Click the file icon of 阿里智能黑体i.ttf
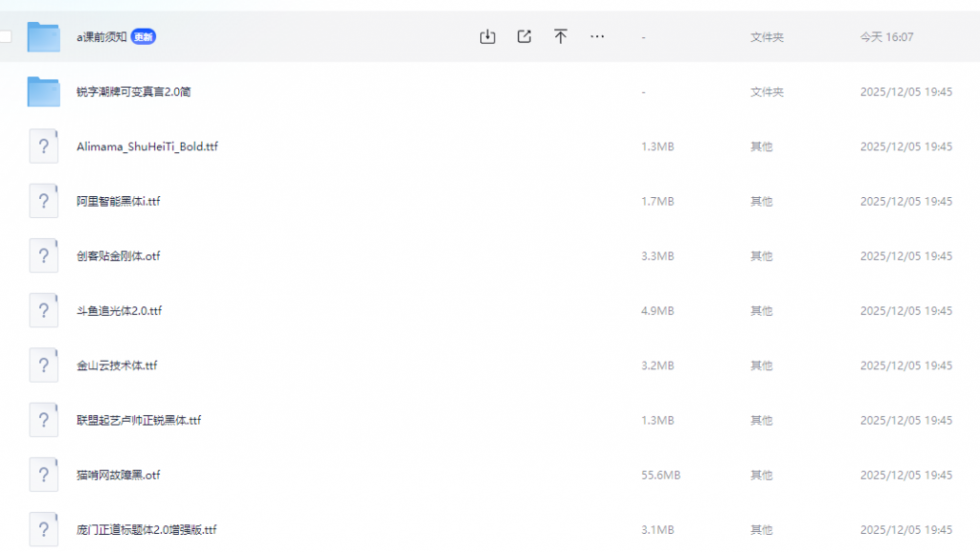Screen dimensions: 980x553 pyautogui.click(x=44, y=201)
